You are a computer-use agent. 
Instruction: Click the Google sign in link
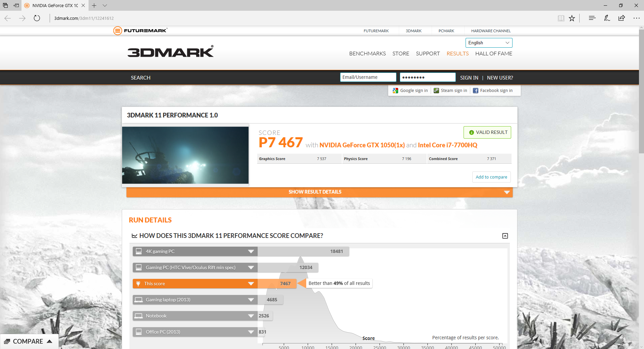click(410, 91)
